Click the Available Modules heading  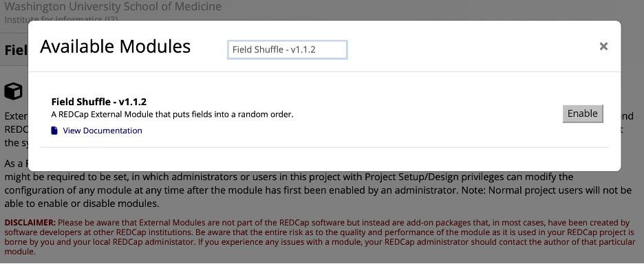115,46
